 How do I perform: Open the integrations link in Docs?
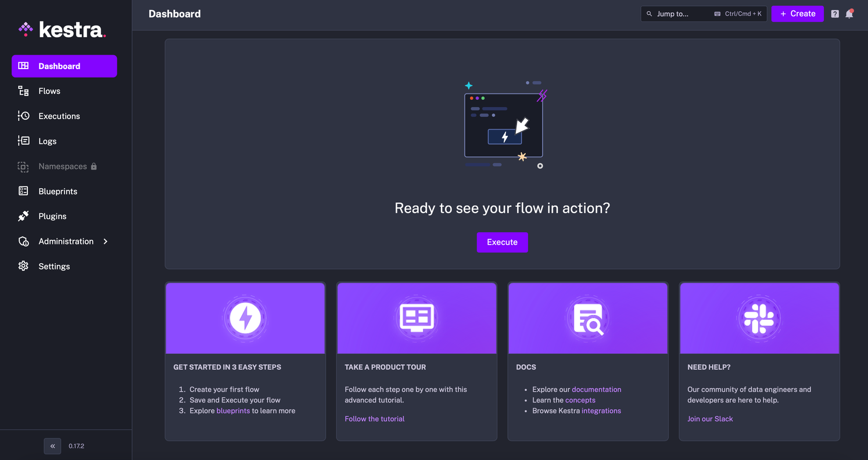pos(601,411)
